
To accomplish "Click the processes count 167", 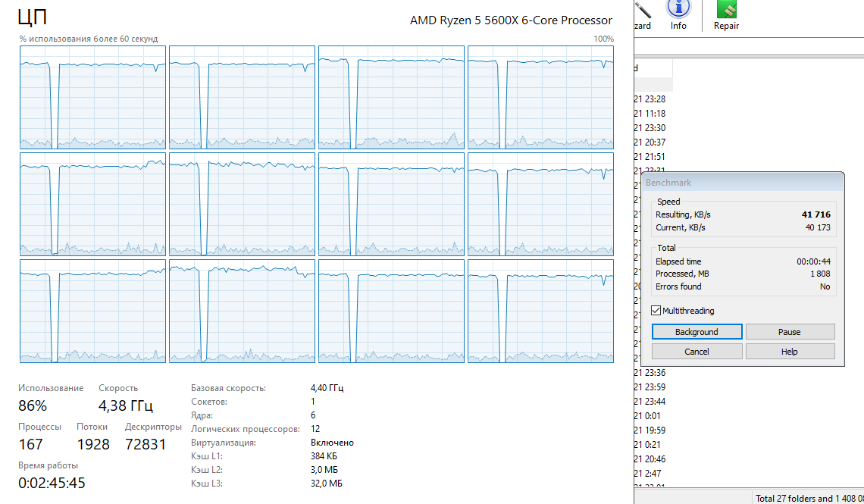I will pos(30,444).
